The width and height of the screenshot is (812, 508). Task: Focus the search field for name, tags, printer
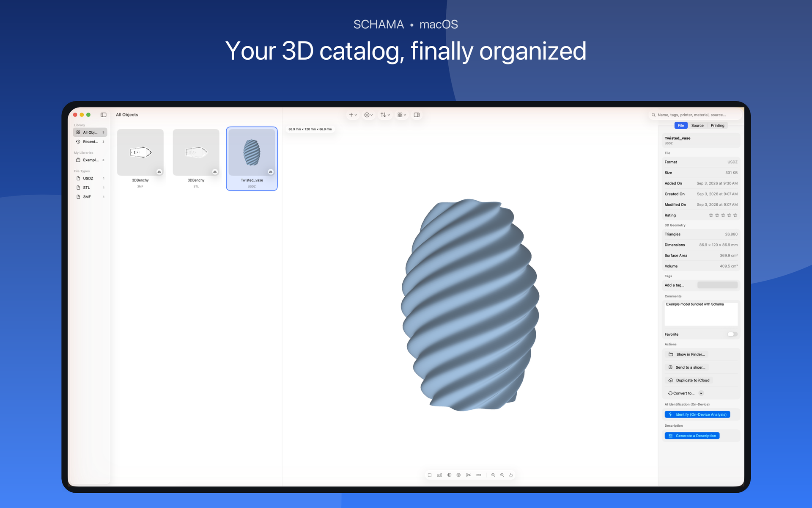(695, 115)
